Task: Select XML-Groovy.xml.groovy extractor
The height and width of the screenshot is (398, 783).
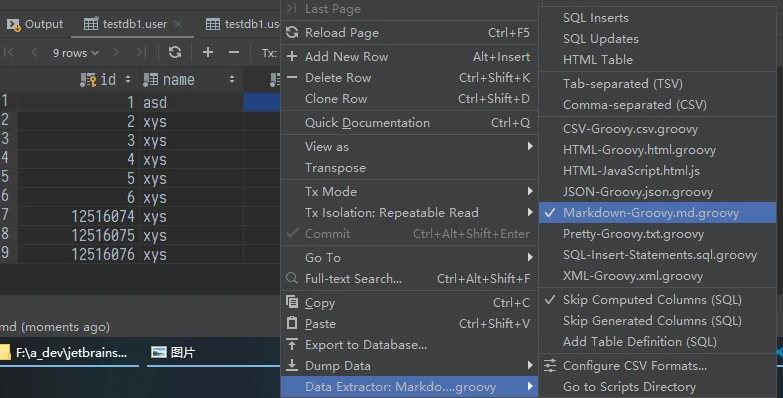Action: pos(657,276)
